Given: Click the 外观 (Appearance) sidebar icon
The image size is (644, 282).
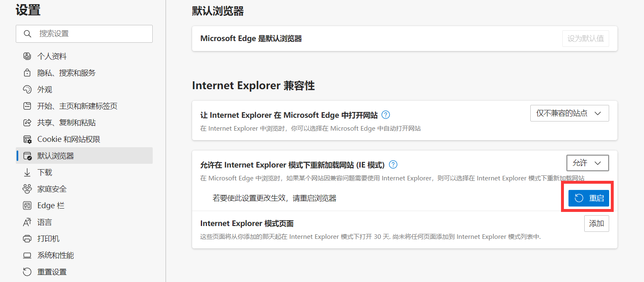Looking at the screenshot, I should 27,89.
